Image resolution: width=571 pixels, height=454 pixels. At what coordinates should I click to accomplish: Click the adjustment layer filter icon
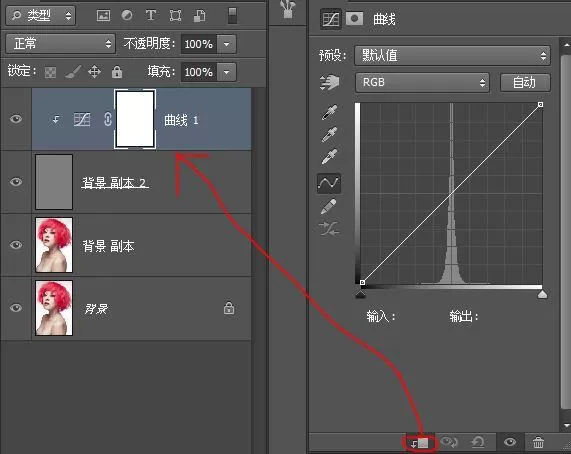click(127, 15)
